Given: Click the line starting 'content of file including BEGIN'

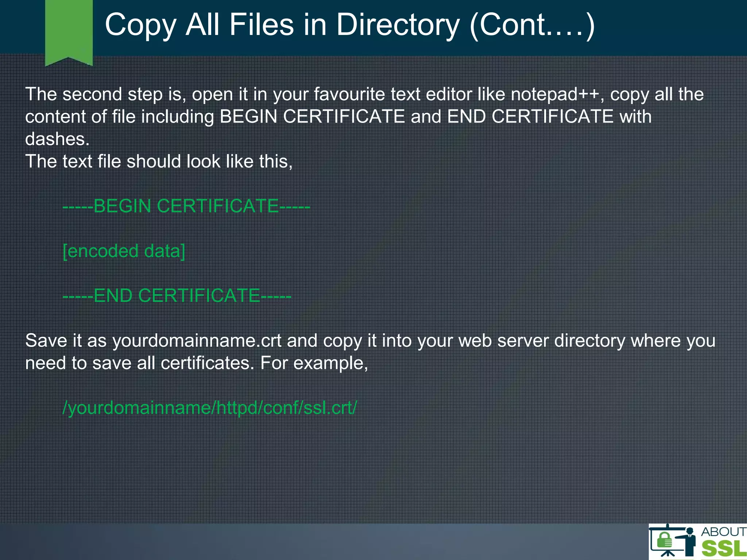Looking at the screenshot, I should pyautogui.click(x=338, y=117).
